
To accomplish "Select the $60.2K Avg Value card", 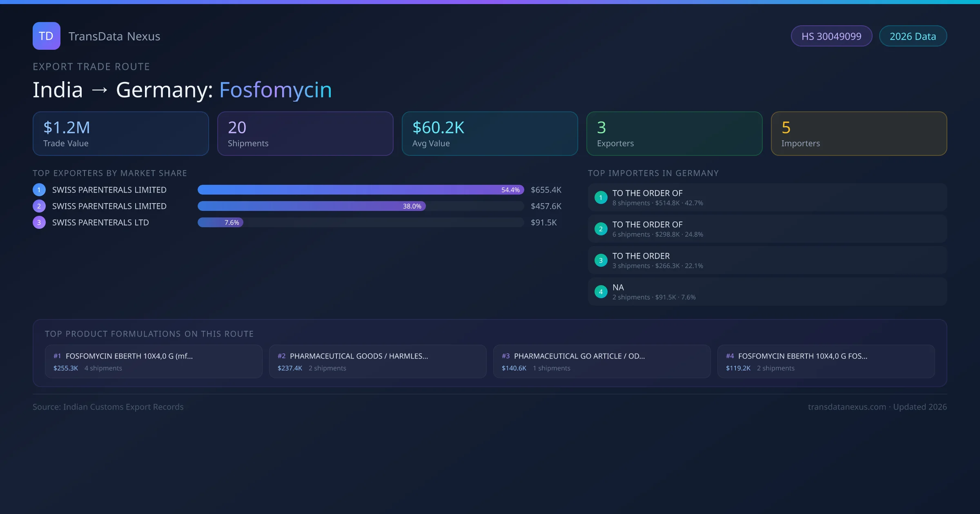I will click(x=490, y=133).
